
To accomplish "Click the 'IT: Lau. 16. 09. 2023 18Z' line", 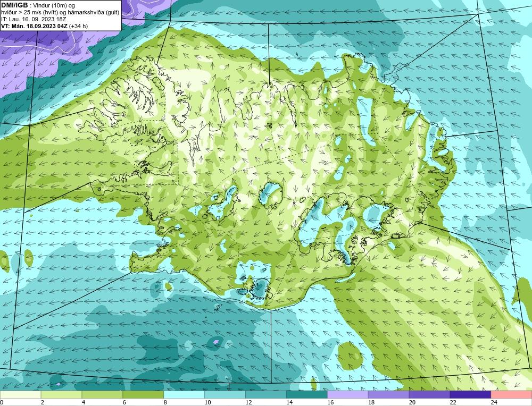I will (x=33, y=19).
